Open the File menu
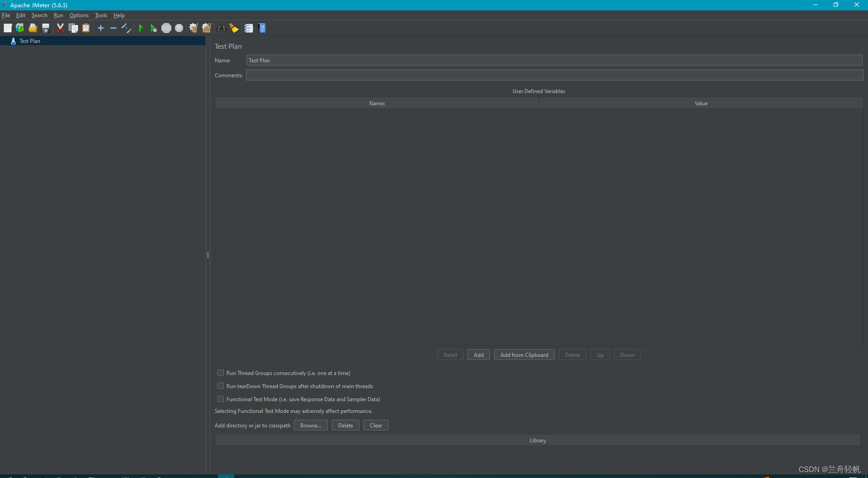Image resolution: width=868 pixels, height=478 pixels. click(6, 15)
